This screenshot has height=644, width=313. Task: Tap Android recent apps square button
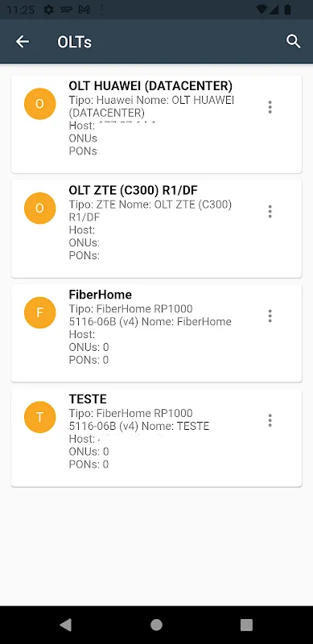coord(246,625)
